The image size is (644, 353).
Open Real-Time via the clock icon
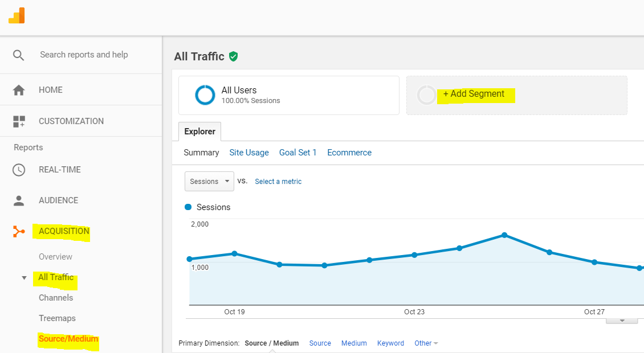click(19, 170)
